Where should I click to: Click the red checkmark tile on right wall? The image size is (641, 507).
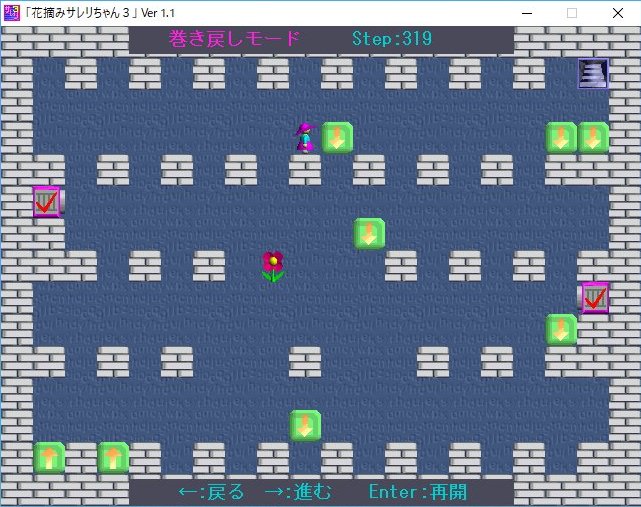595,297
